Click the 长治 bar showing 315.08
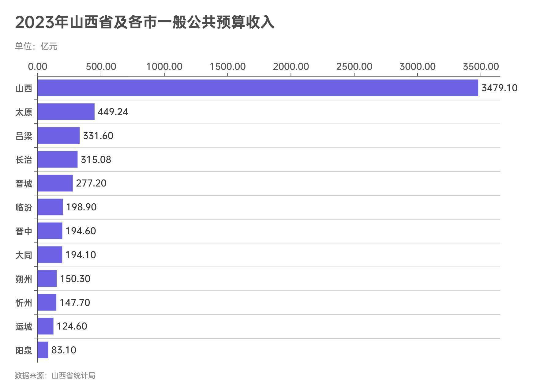This screenshot has width=551, height=392. (x=57, y=160)
